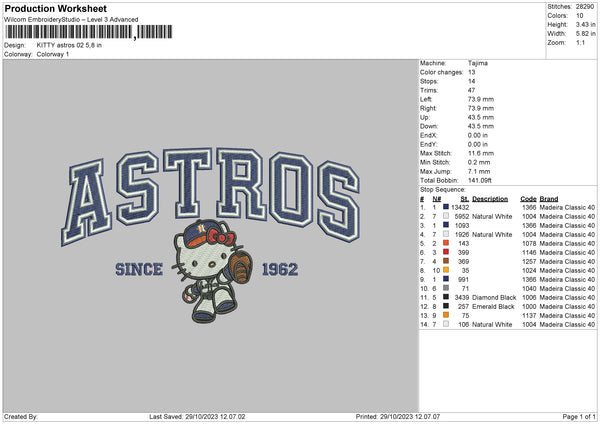
Task: Click the Production Worksheet title
Action: tap(55, 8)
